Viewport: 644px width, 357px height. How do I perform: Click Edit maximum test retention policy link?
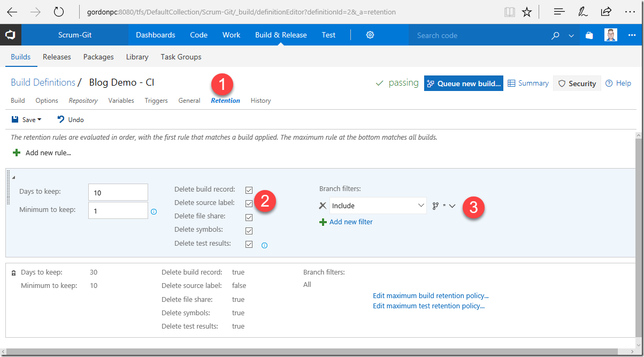tap(428, 306)
